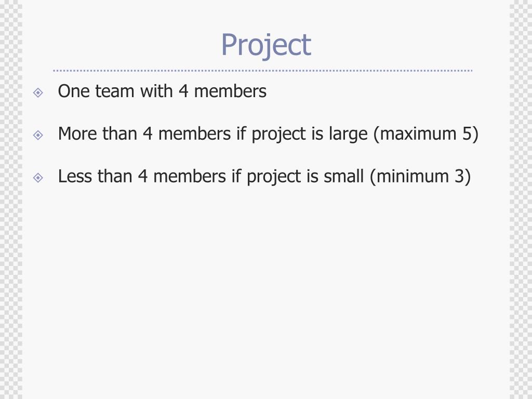
Task: Click the word "More" in second bullet
Action: pyautogui.click(x=77, y=134)
